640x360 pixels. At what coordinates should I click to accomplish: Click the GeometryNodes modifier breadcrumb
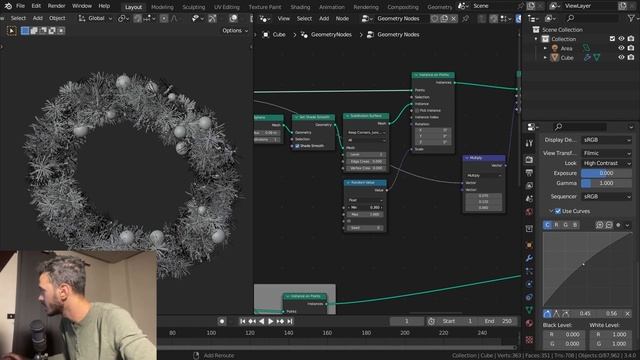(327, 35)
